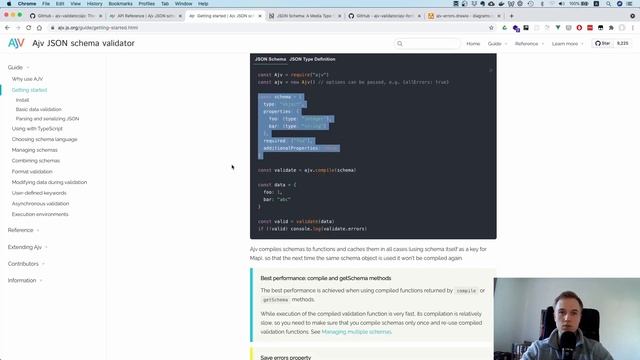Click Home in the top navigation
The height and width of the screenshot is (360, 640).
473,44
